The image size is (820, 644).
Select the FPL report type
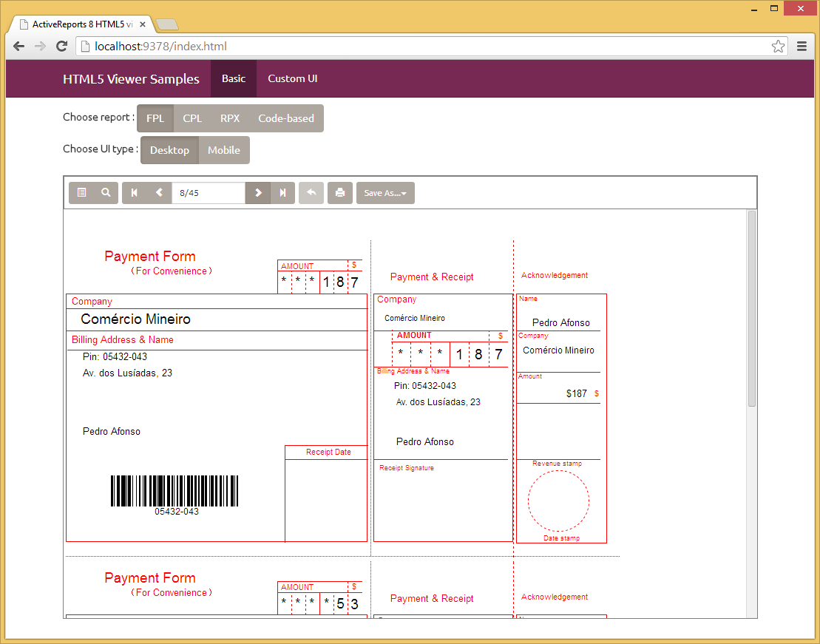(x=155, y=118)
